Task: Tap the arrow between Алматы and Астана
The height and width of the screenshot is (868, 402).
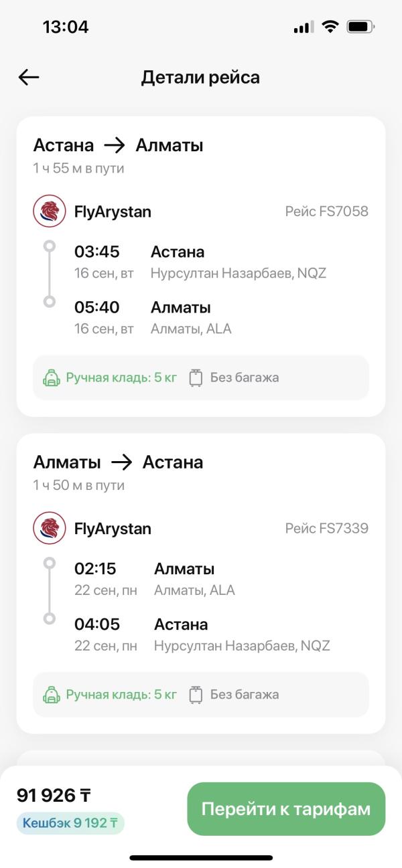Action: pos(121,462)
